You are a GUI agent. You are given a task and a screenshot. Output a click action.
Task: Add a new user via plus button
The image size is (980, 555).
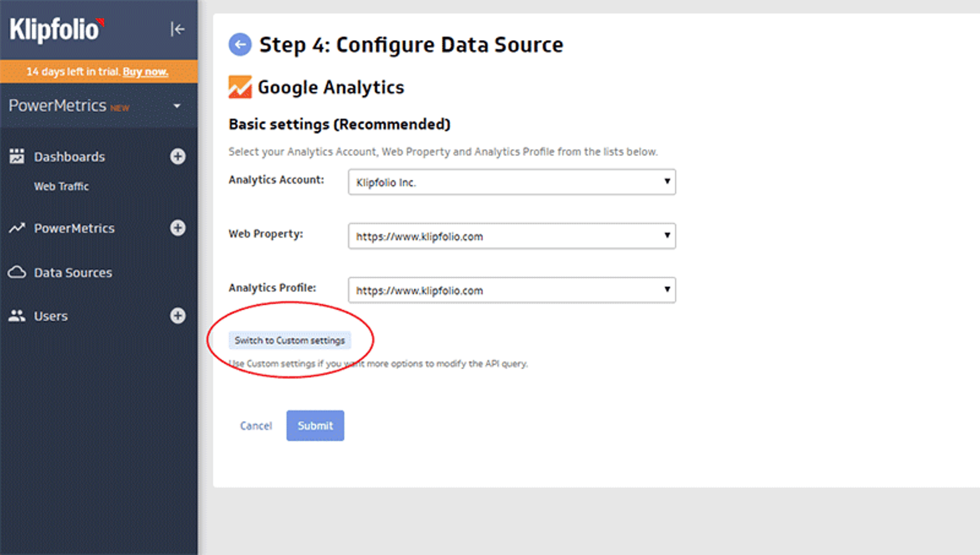coord(177,316)
